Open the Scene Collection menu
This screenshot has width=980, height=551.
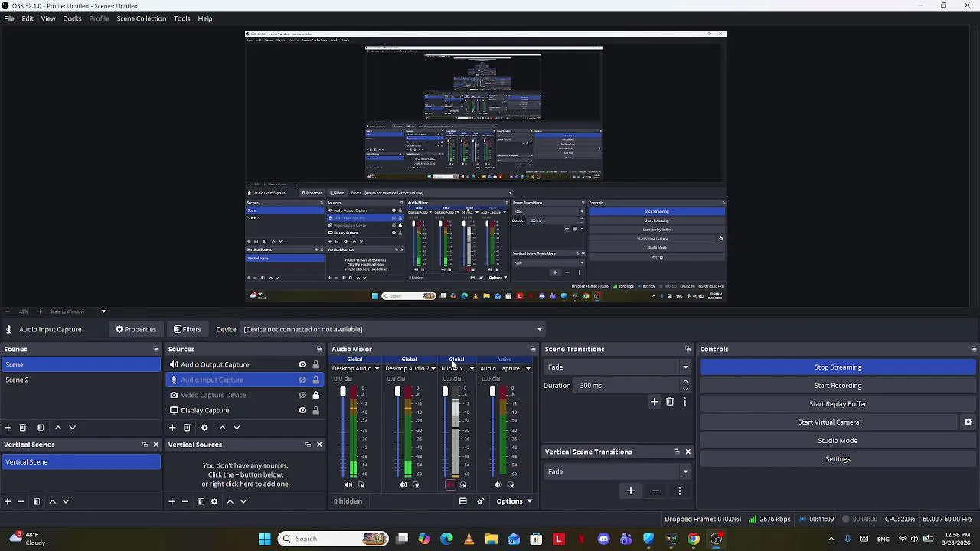tap(142, 18)
